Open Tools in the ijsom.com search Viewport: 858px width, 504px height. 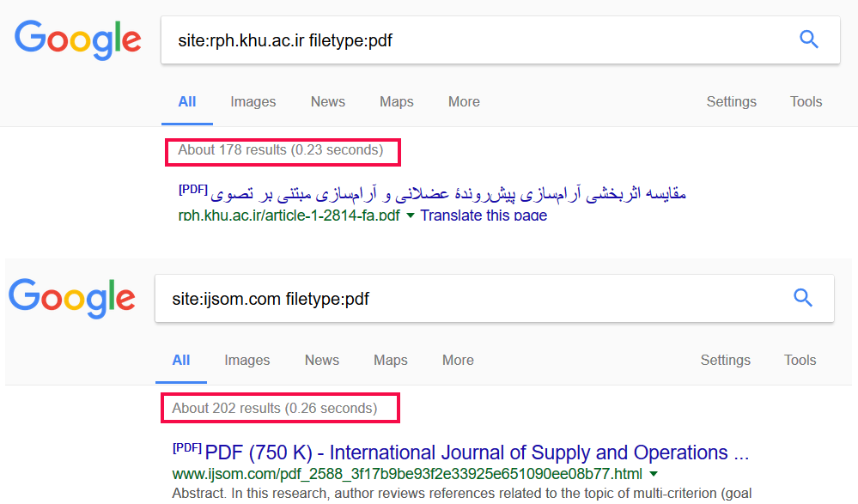(800, 360)
